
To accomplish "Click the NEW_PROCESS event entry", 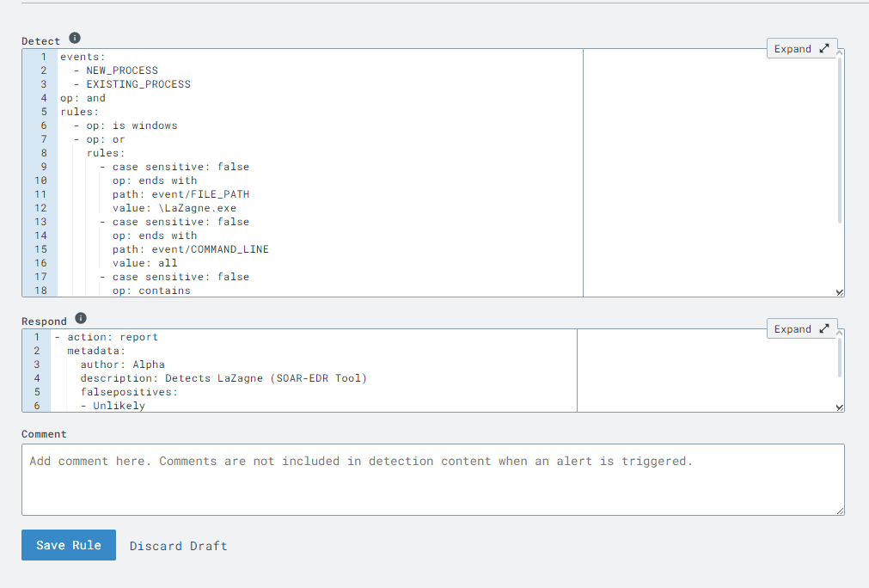I will pos(121,70).
